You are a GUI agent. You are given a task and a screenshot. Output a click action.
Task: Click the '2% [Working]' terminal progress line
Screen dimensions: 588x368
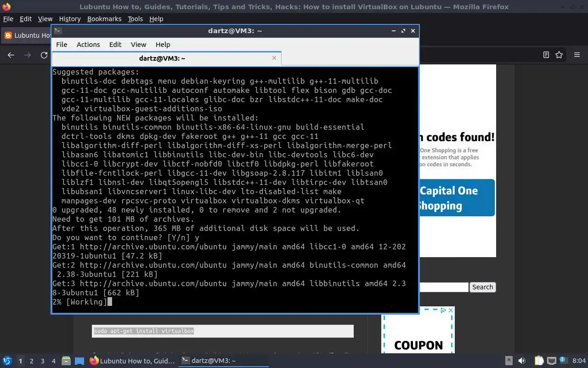pos(79,302)
